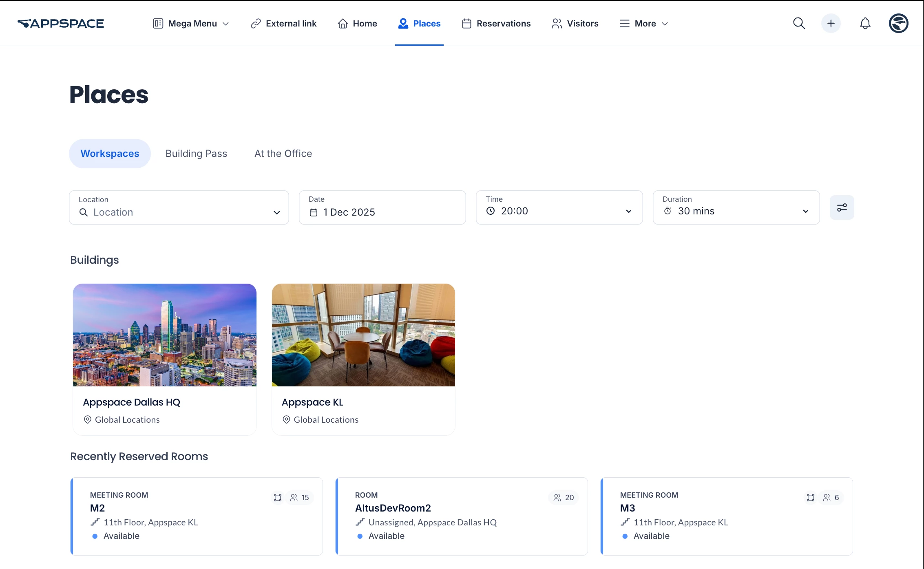This screenshot has height=569, width=924.
Task: Click the calendar icon in Date field
Action: 314,212
